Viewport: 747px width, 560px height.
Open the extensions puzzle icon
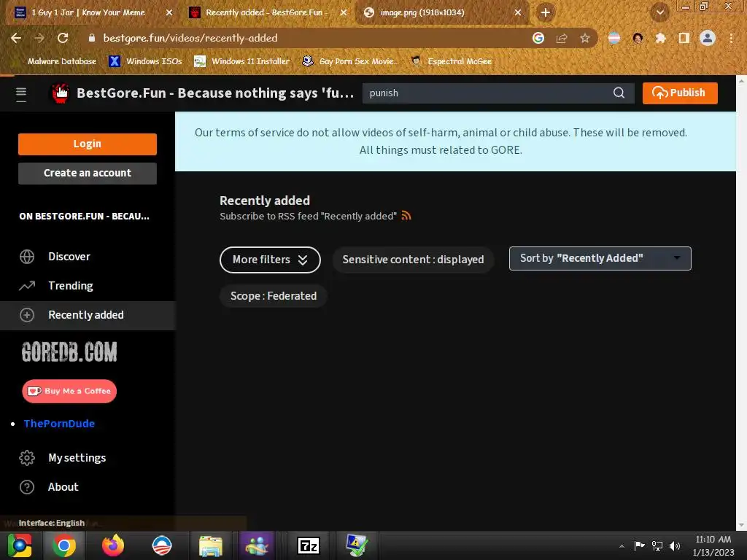click(x=660, y=38)
